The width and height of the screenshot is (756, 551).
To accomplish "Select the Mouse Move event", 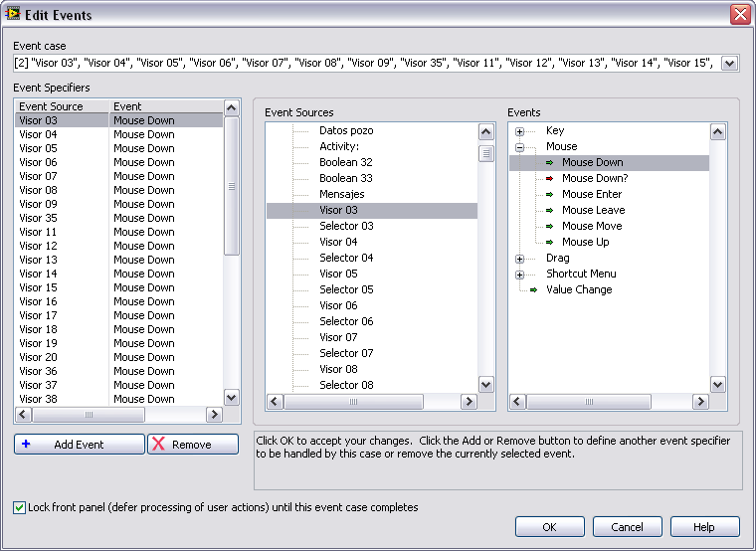I will [x=592, y=226].
